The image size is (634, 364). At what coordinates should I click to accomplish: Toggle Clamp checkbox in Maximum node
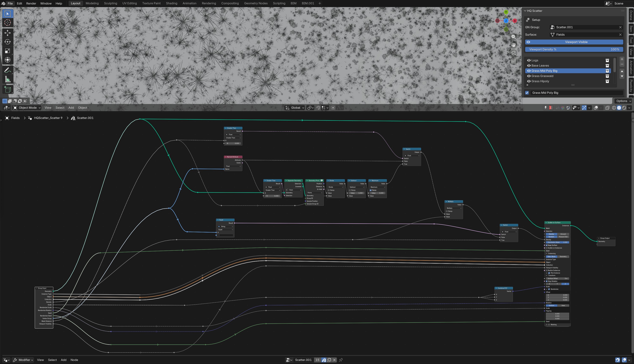(370, 190)
